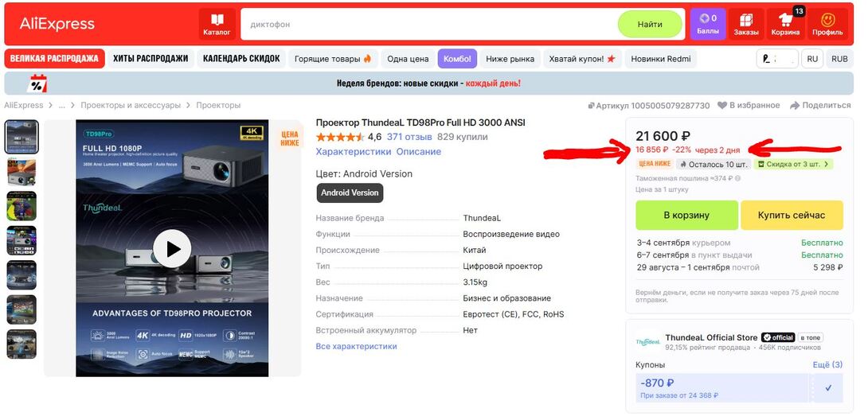Click Характеристики link
This screenshot has width=868, height=420.
tap(354, 151)
